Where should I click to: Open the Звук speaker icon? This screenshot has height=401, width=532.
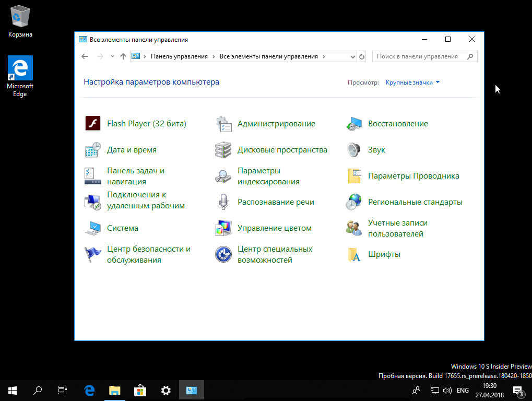tap(354, 150)
